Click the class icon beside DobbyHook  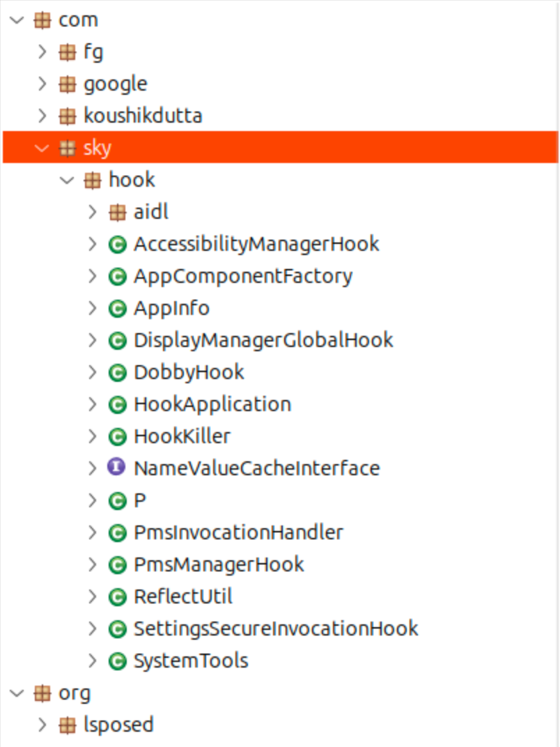[x=116, y=372]
